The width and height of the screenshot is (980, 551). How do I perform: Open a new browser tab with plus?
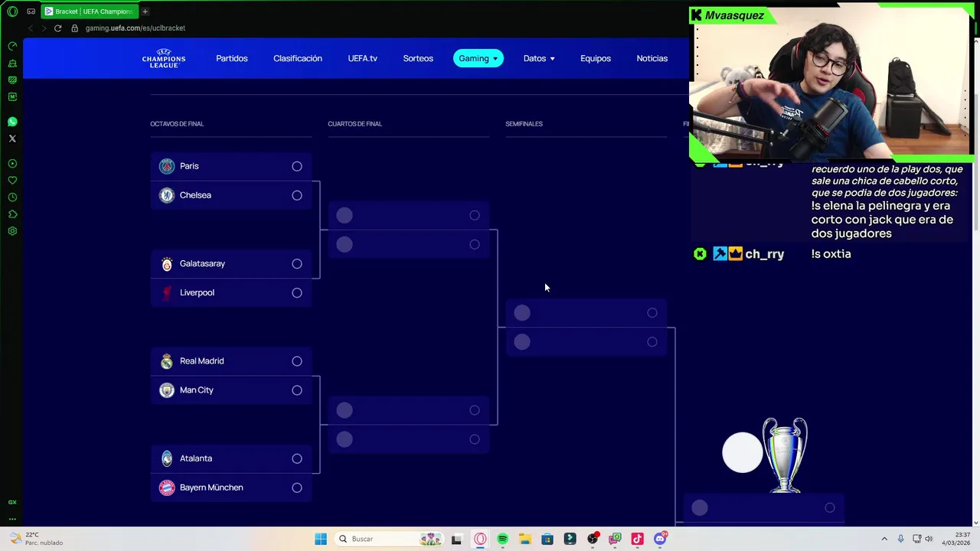145,11
